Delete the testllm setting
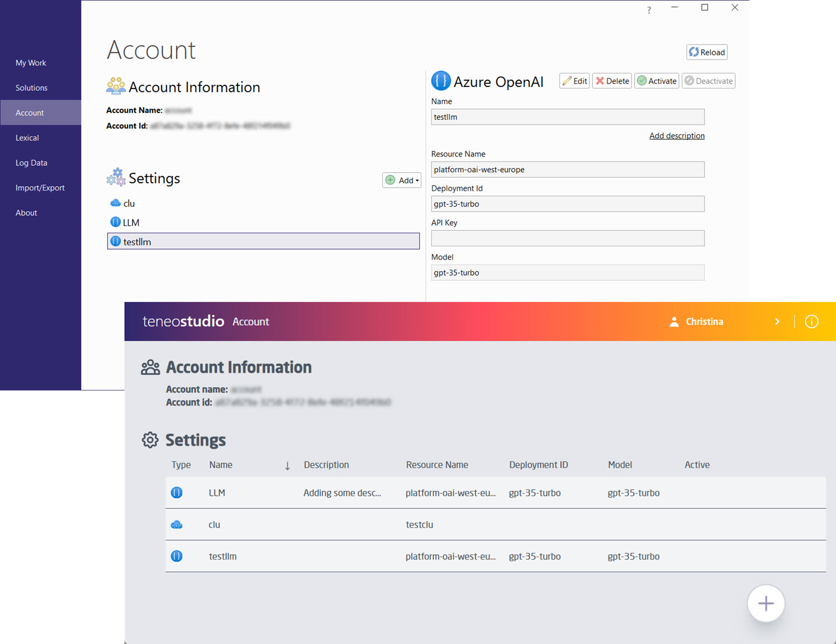 point(611,81)
